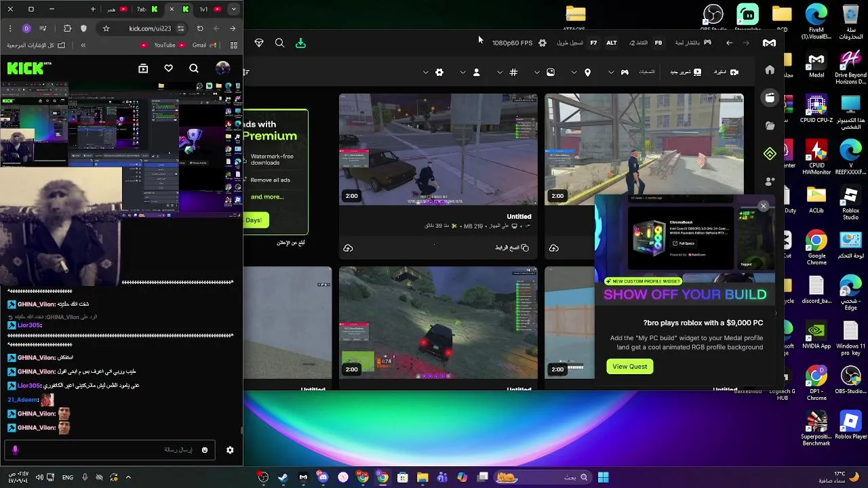
Task: Open Kick search icon
Action: tap(194, 68)
